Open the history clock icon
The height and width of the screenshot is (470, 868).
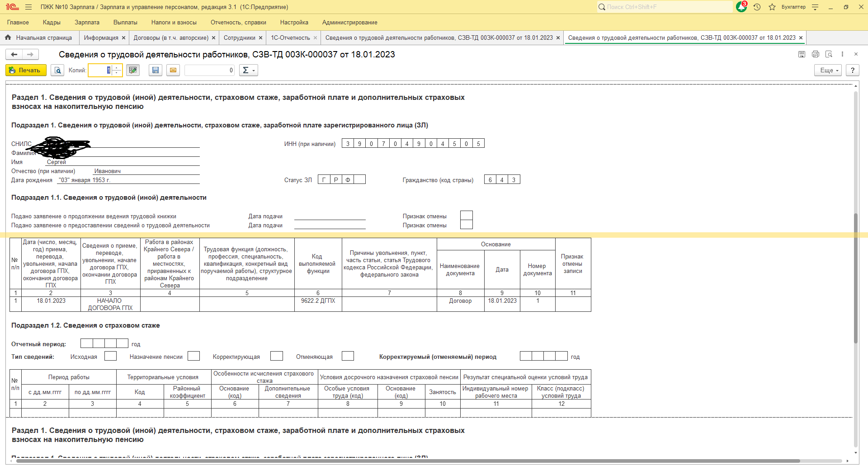point(757,7)
